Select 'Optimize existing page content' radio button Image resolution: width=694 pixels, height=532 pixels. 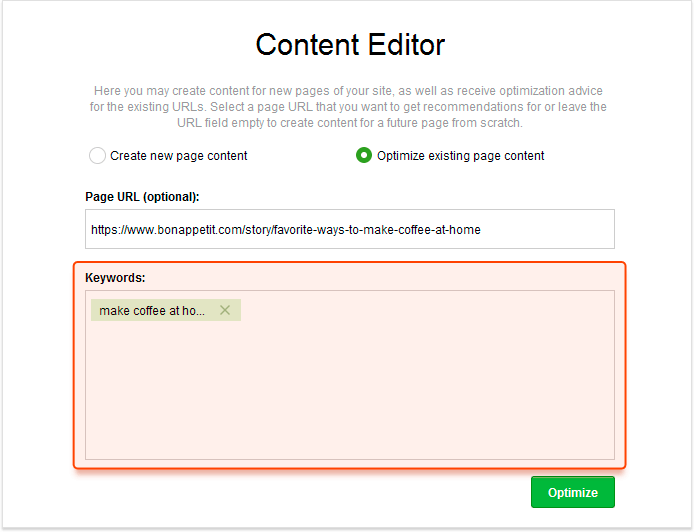[x=364, y=155]
